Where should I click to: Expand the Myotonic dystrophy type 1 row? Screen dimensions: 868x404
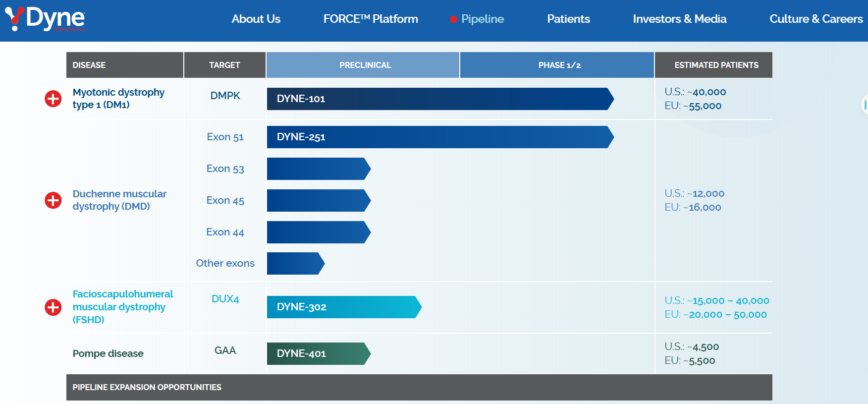[53, 99]
